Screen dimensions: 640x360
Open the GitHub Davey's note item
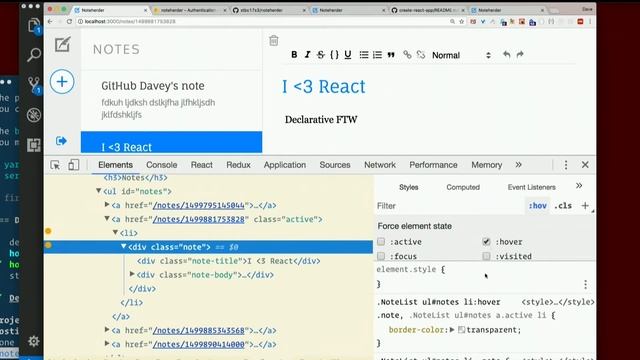[171, 100]
